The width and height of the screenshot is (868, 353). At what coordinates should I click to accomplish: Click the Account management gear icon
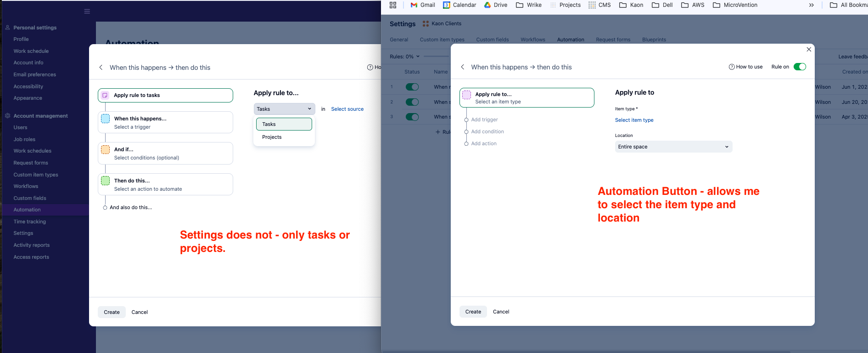(7, 116)
